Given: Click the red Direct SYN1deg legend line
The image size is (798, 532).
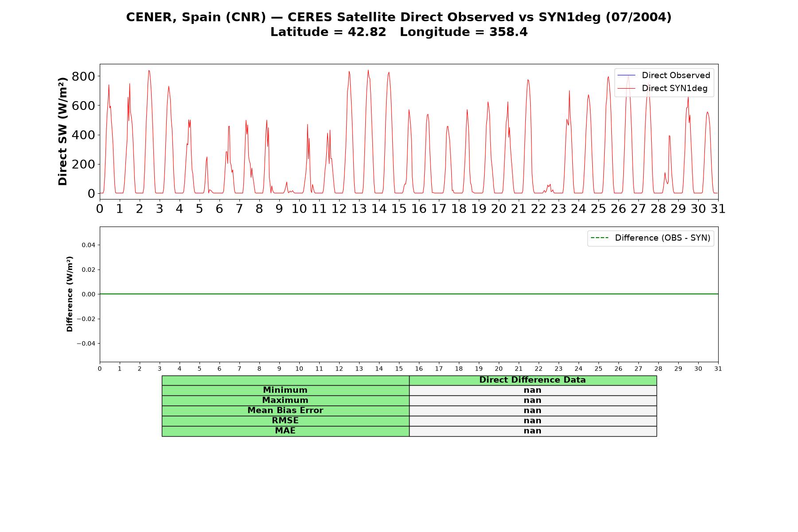Looking at the screenshot, I should (x=626, y=89).
